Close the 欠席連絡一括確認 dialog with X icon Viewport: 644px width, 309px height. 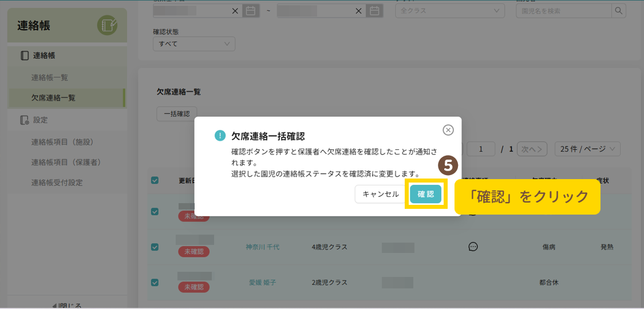[448, 130]
